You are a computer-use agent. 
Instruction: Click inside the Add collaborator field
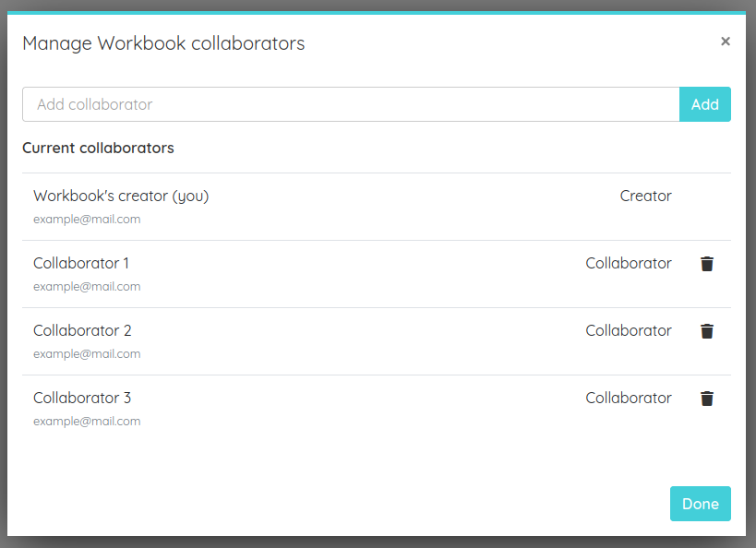351,104
